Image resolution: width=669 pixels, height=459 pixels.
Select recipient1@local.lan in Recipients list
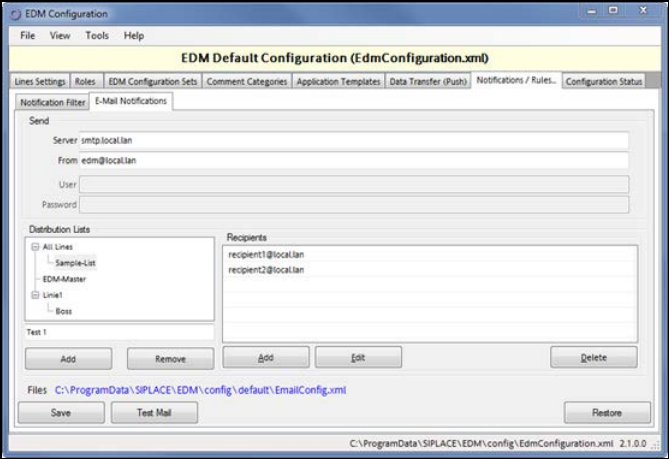pyautogui.click(x=266, y=255)
